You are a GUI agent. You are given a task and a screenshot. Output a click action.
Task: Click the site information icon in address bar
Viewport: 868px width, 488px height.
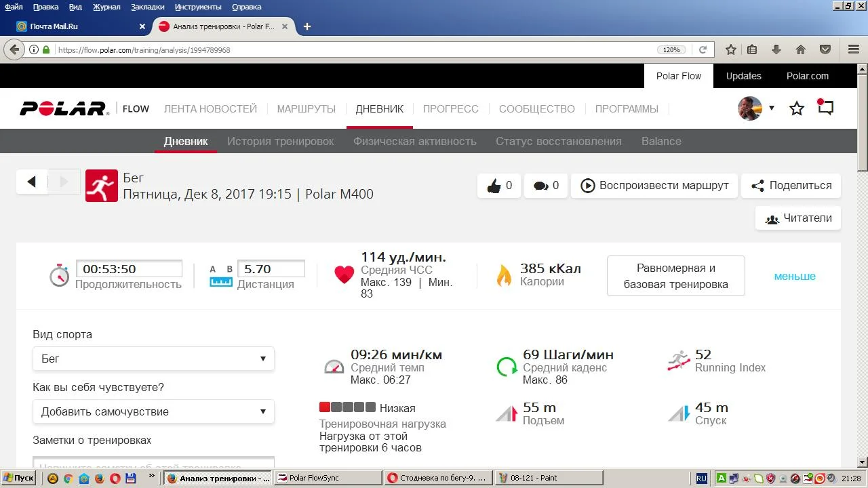point(34,49)
